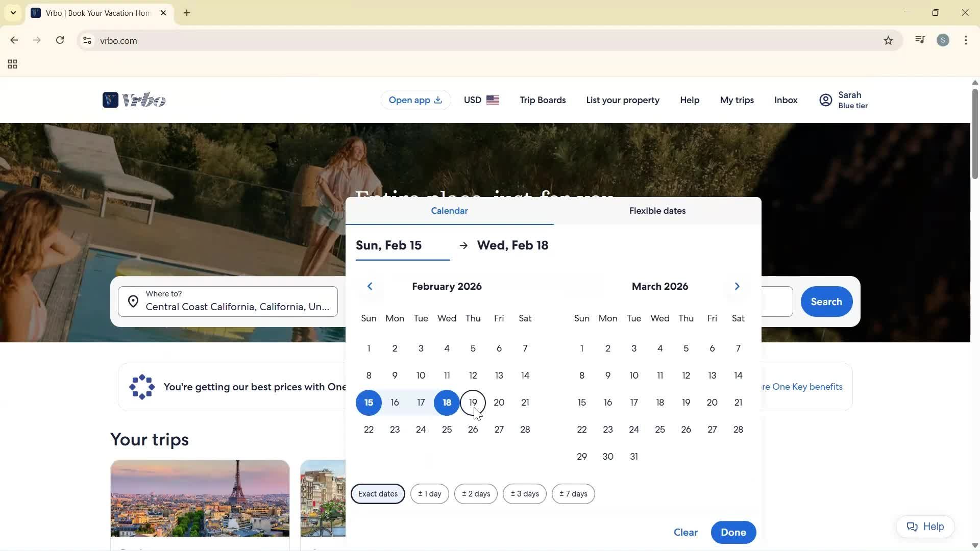Open media controls in the browser toolbar
The height and width of the screenshot is (551, 980).
click(920, 40)
